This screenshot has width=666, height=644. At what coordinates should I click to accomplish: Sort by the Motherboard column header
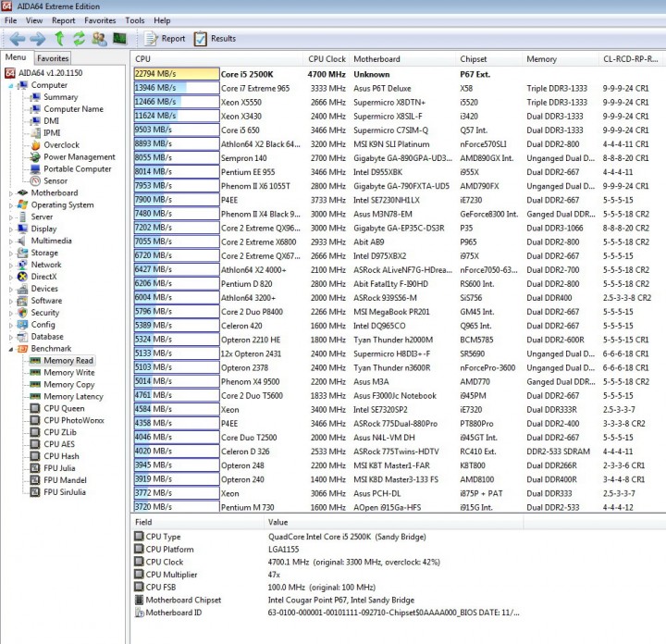[401, 59]
